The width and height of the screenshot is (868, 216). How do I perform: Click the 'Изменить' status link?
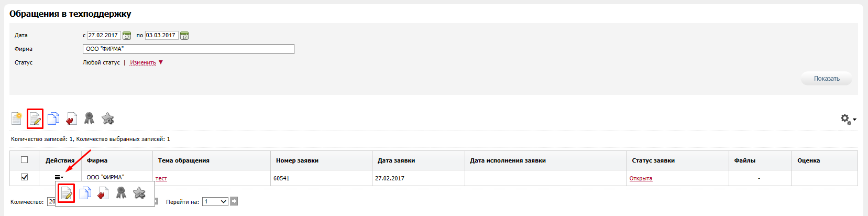[143, 62]
